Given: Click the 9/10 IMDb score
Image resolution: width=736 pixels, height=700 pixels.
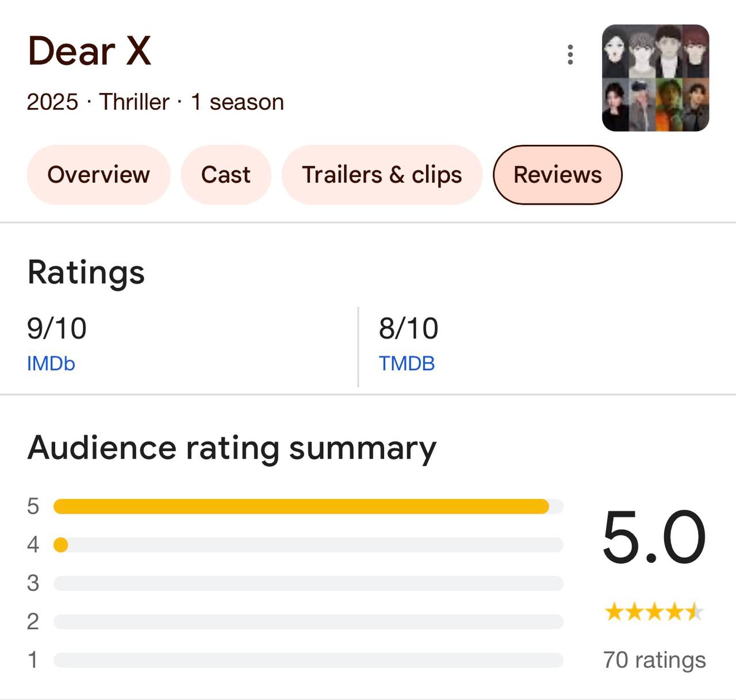Looking at the screenshot, I should pos(56,328).
